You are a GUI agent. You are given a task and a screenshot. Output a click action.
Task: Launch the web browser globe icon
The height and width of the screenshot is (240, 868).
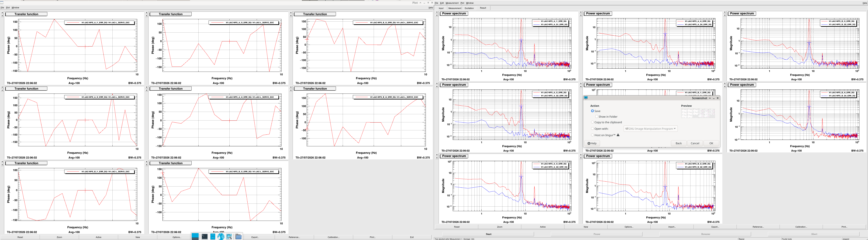(x=221, y=237)
